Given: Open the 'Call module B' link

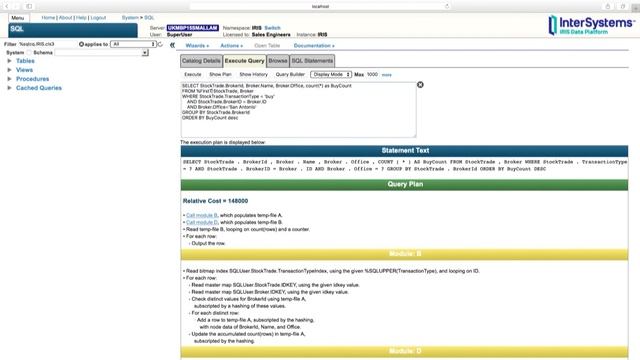Looking at the screenshot, I should tap(202, 215).
